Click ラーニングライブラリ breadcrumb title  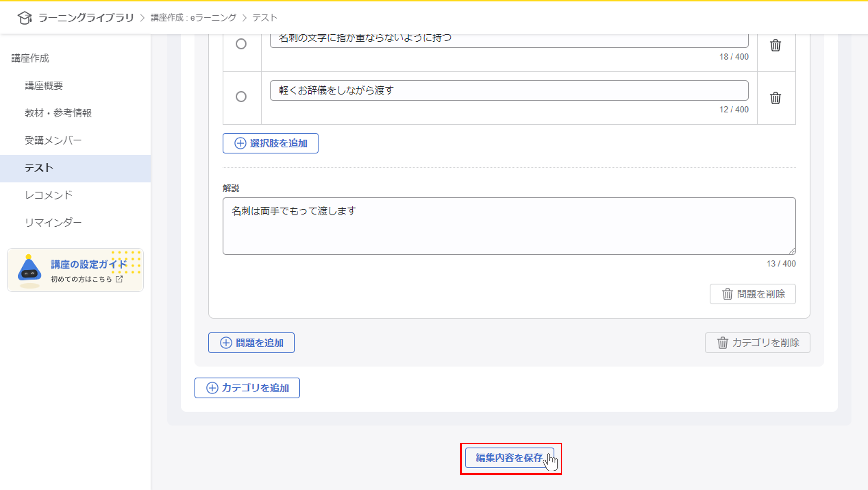pos(86,18)
